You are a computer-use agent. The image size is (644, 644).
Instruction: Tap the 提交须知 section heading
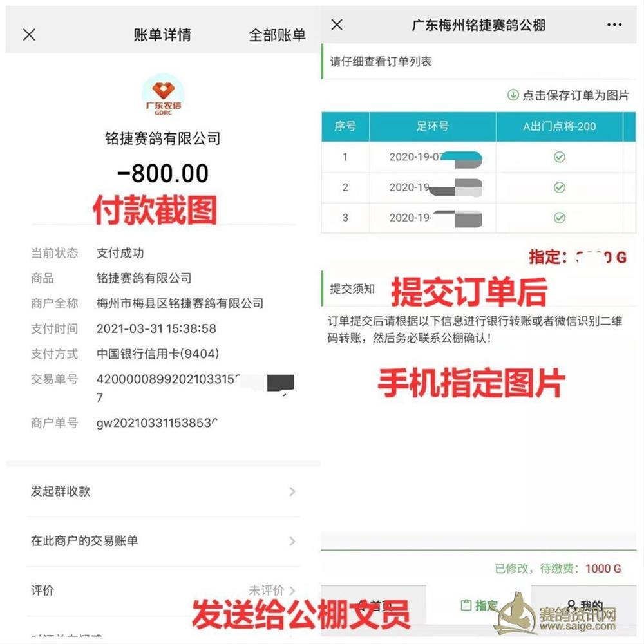[x=352, y=289]
